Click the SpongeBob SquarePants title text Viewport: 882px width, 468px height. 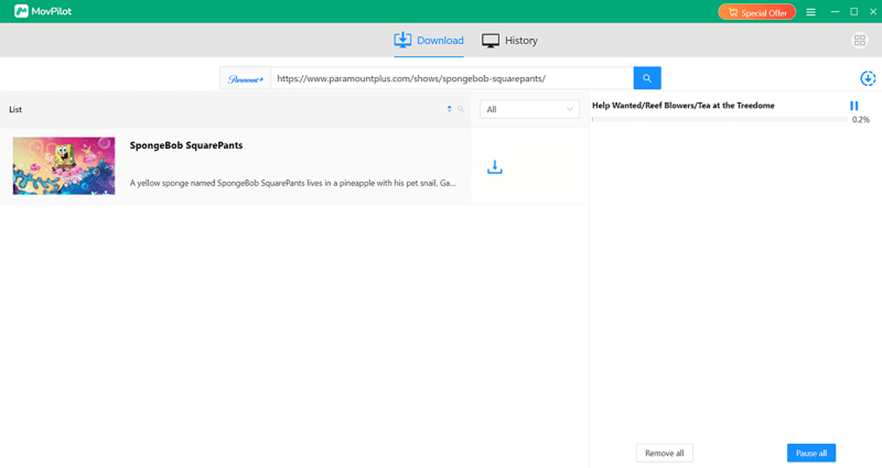pyautogui.click(x=186, y=145)
